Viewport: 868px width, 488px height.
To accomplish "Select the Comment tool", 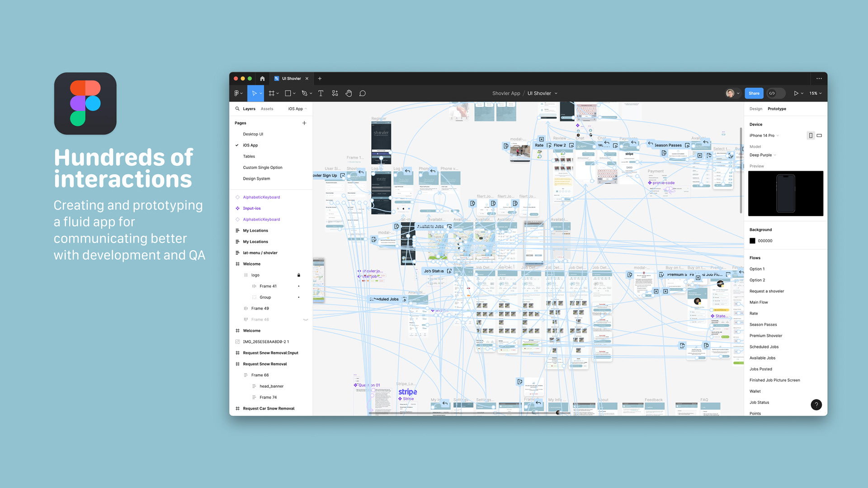I will pos(363,94).
